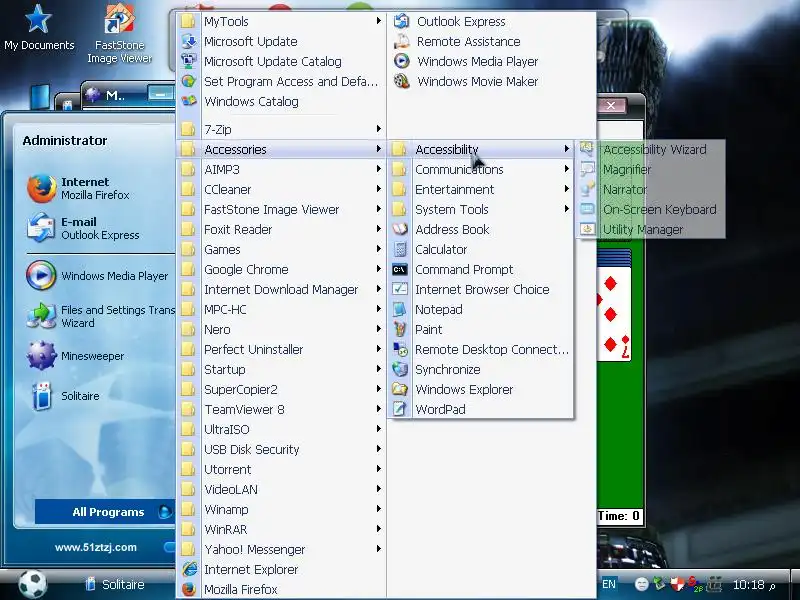Screen dimensions: 800x600
Task: Open Set Program Access and Defaults
Action: coord(281,81)
